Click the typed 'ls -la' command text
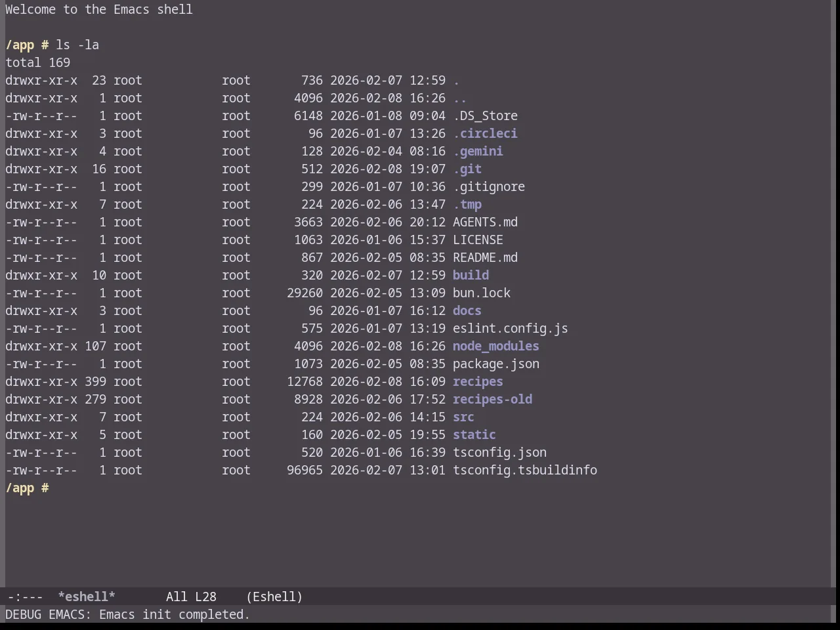The width and height of the screenshot is (840, 630). pyautogui.click(x=77, y=45)
